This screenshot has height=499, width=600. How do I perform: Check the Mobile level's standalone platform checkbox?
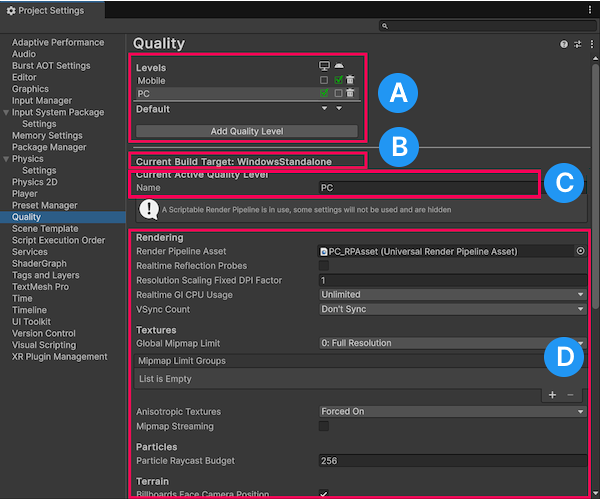coord(324,80)
